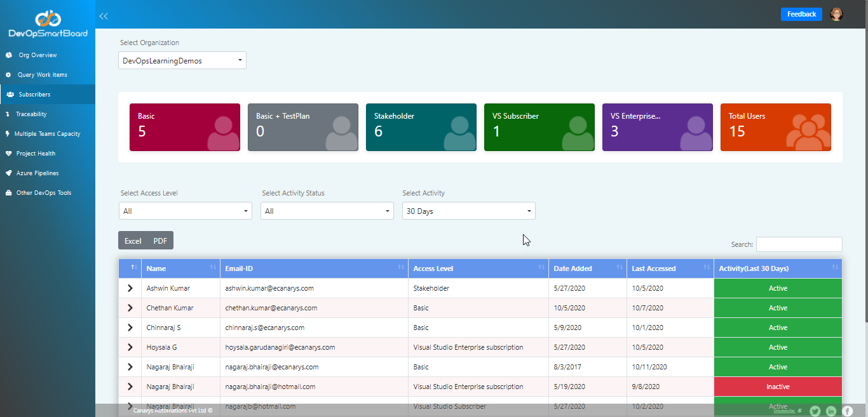Click the Other DevOps Tools icon
Image resolution: width=868 pixels, height=417 pixels.
tap(9, 193)
